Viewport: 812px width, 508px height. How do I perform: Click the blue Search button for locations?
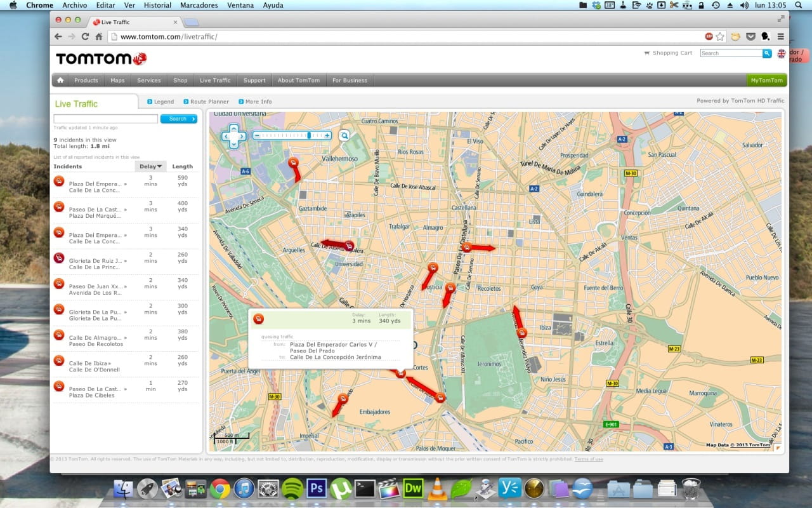tap(178, 119)
